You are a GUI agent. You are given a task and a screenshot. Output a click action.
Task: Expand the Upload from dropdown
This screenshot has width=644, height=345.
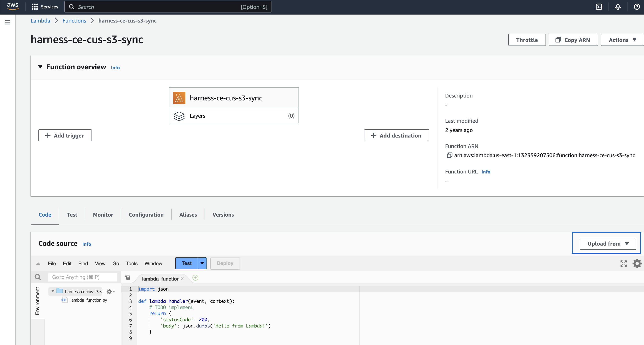point(608,243)
